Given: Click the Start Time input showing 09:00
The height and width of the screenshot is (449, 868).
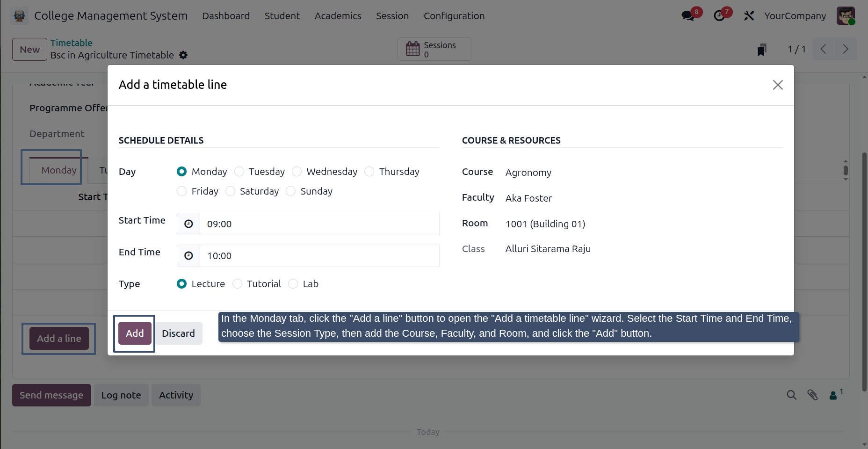Looking at the screenshot, I should coord(319,224).
